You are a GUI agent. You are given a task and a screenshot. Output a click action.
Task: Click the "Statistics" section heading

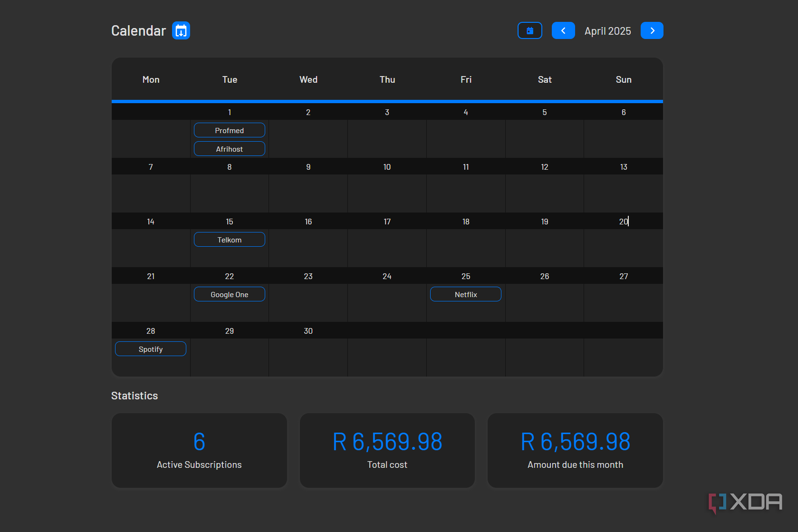point(135,396)
